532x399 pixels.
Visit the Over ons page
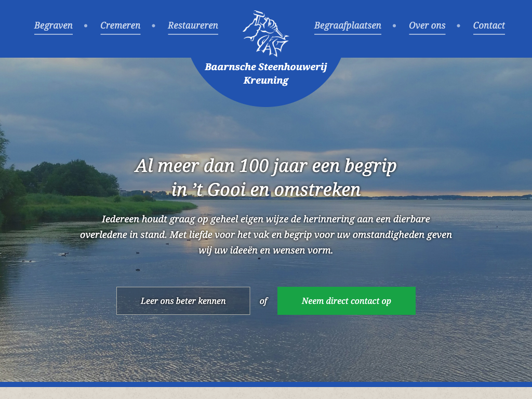(x=427, y=25)
